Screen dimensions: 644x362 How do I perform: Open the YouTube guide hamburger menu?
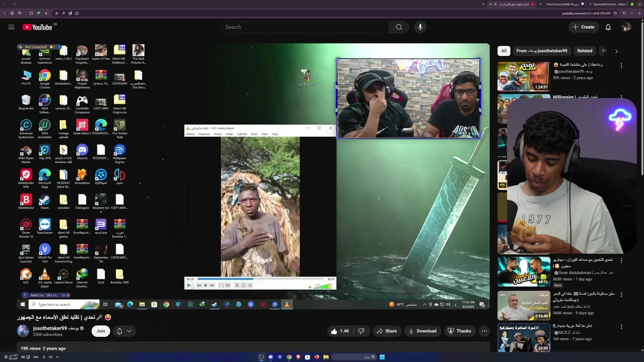(11, 27)
